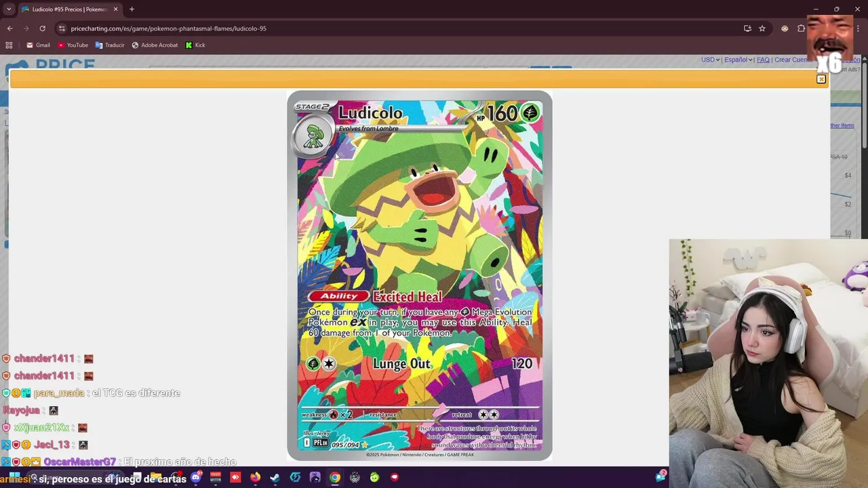Install app icon in address bar
The image size is (868, 488).
(x=747, y=28)
